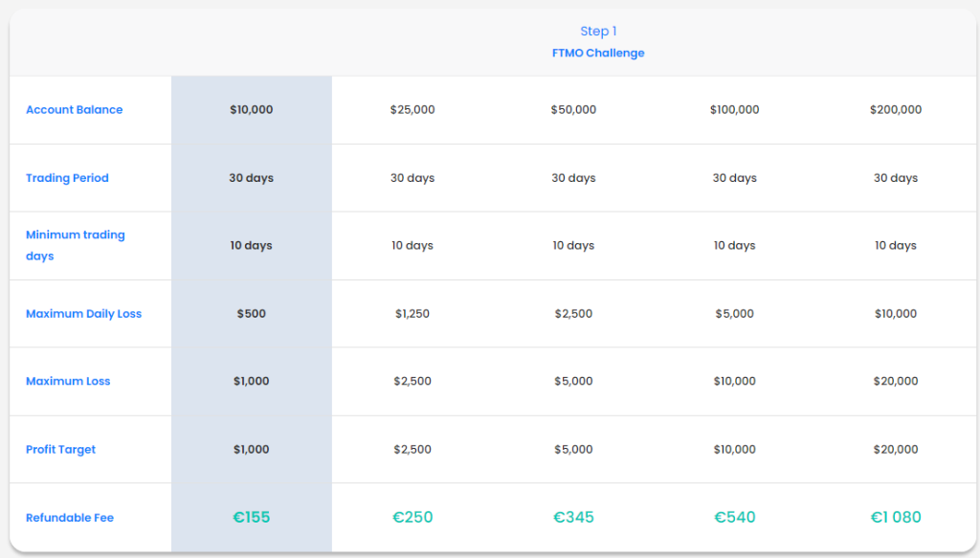
Task: Select the highlighted $10,000 account column
Action: [251, 109]
